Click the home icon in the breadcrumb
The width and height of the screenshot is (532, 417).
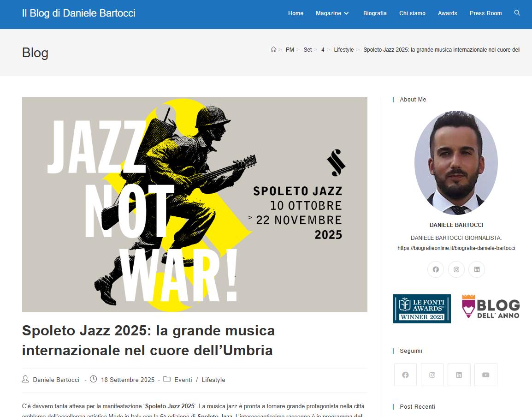pyautogui.click(x=273, y=49)
